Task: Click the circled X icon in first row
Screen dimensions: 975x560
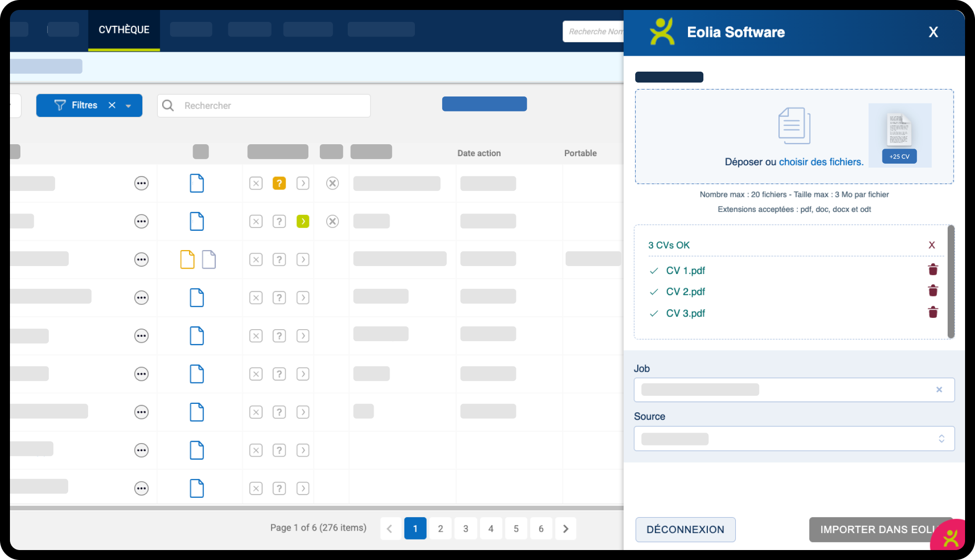Action: pos(332,184)
